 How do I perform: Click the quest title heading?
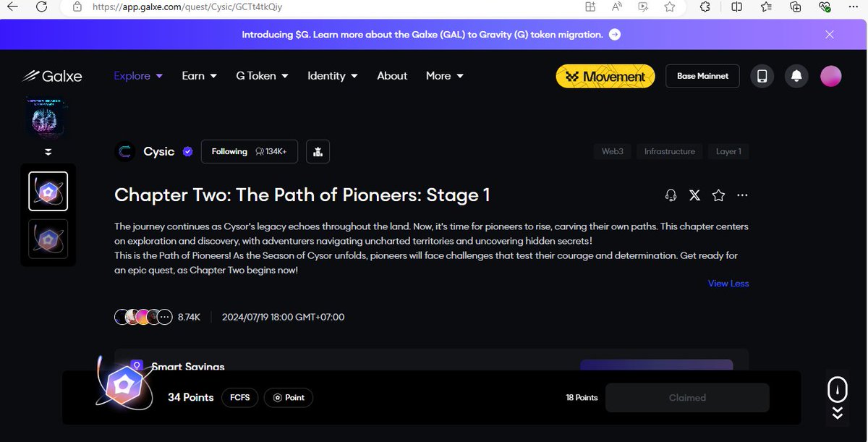pos(302,195)
